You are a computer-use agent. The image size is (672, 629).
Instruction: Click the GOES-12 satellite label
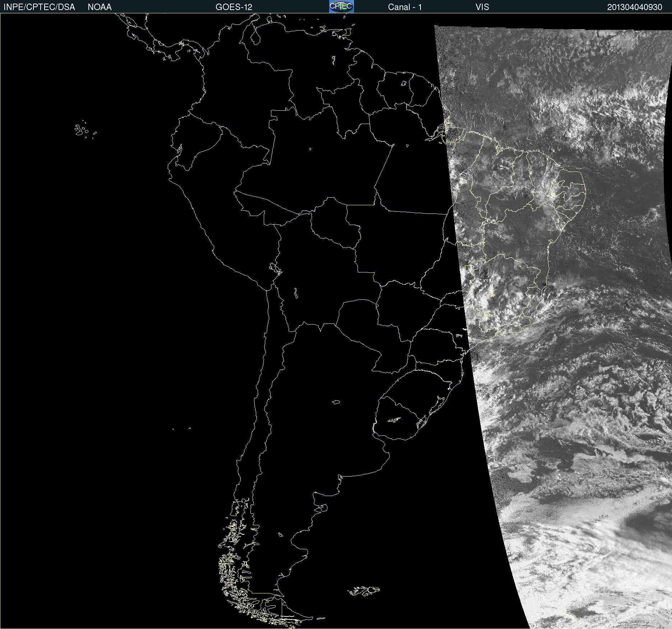point(234,7)
